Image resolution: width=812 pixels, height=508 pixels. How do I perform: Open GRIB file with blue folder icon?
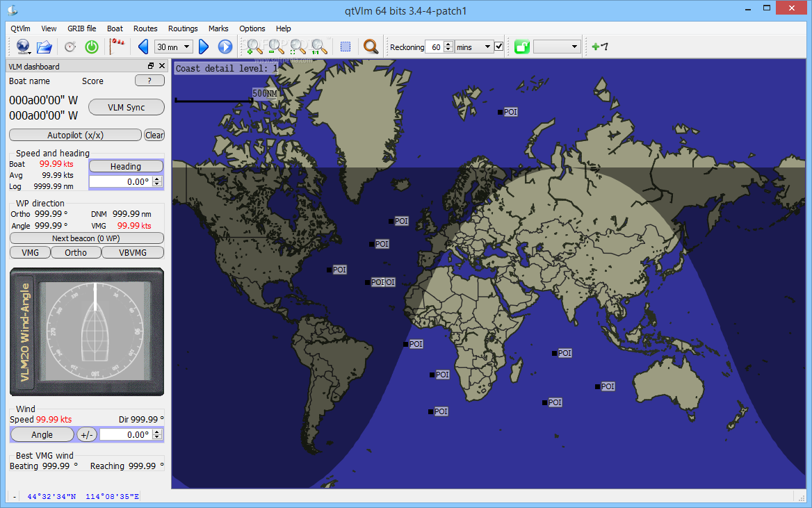[x=44, y=47]
